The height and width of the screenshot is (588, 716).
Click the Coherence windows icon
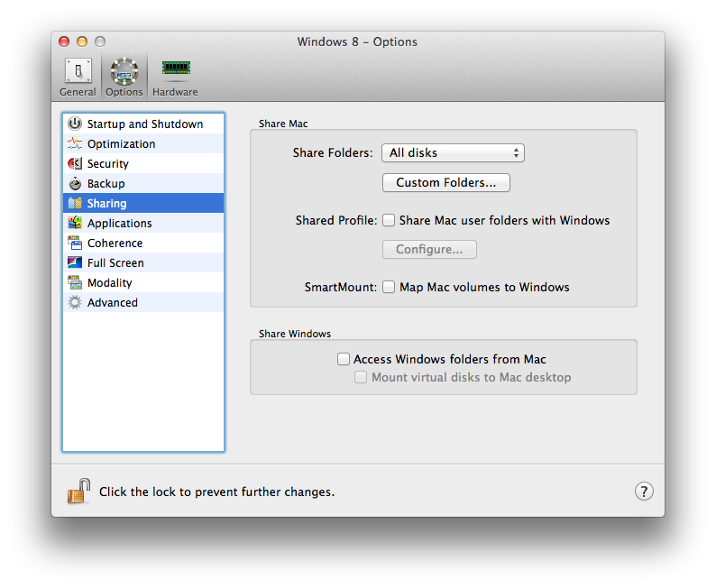pos(75,243)
